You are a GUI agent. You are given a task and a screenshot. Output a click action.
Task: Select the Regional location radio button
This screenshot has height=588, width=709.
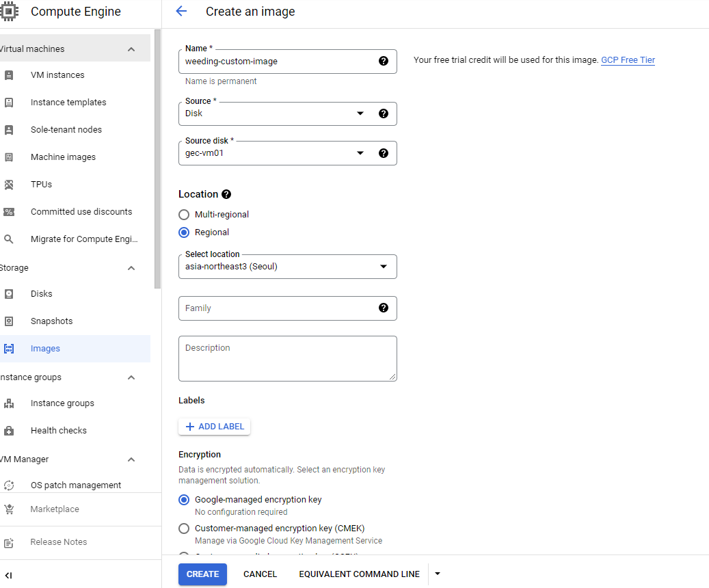point(184,232)
